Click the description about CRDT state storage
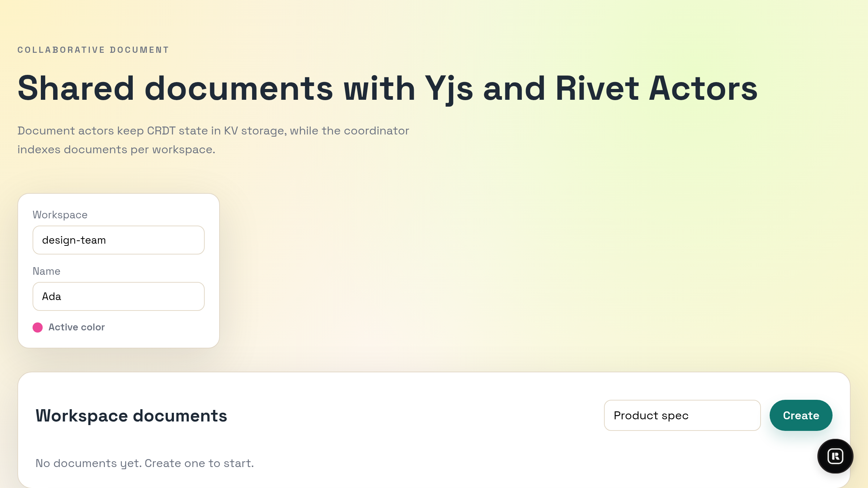The image size is (868, 488). [213, 140]
